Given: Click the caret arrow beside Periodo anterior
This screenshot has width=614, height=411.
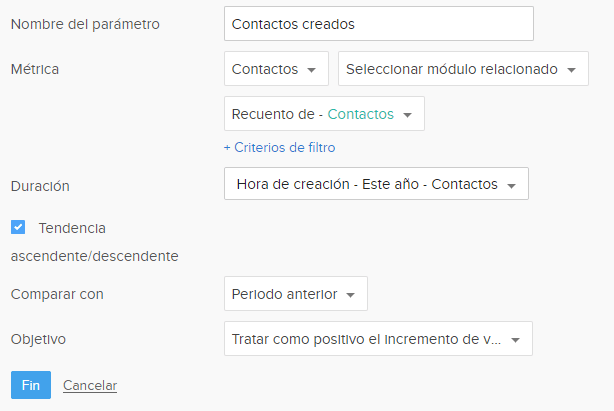Looking at the screenshot, I should coord(351,295).
